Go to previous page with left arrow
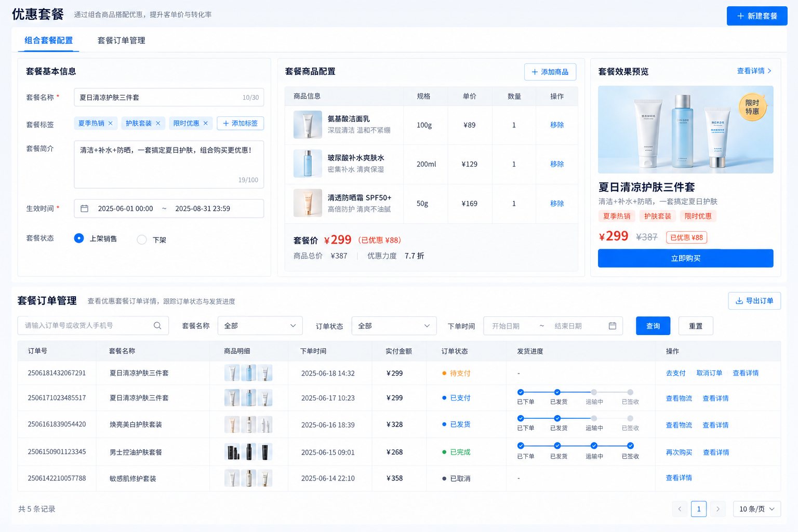798x532 pixels. (680, 509)
